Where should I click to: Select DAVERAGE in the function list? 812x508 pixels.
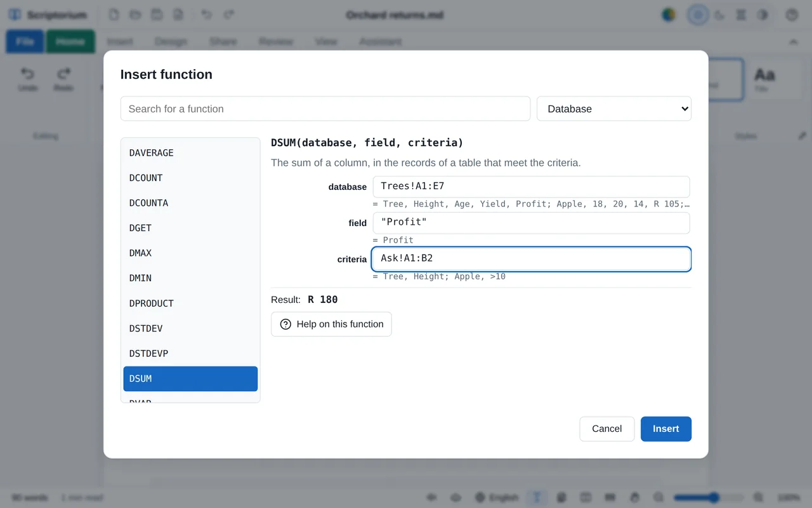pyautogui.click(x=190, y=153)
